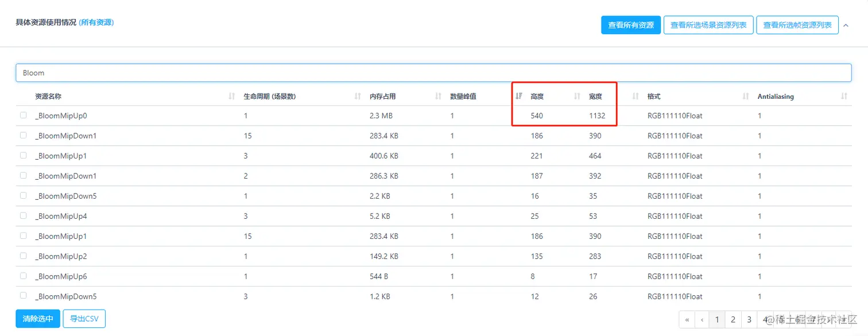Click the 高度 column header
This screenshot has width=868, height=336.
(537, 96)
